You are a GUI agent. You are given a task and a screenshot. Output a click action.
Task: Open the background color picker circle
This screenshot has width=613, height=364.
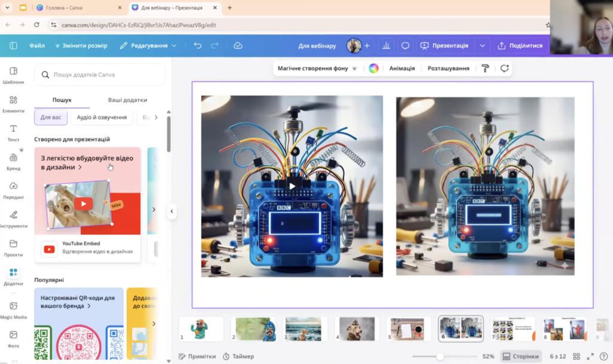tap(374, 68)
